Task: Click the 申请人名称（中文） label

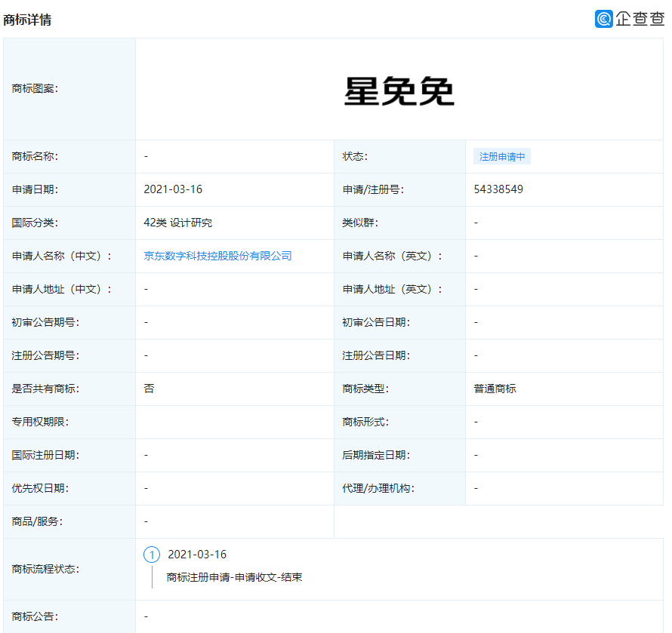Action: [62, 256]
